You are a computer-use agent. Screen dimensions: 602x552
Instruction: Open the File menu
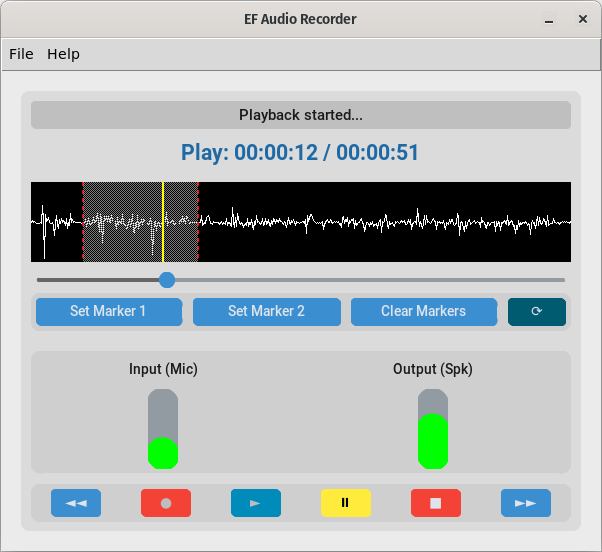[21, 54]
